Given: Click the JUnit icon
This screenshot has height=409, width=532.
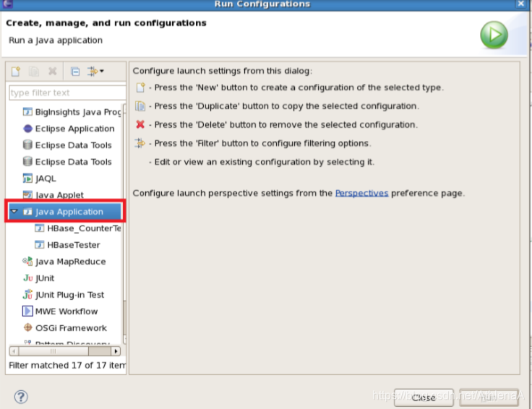Looking at the screenshot, I should [27, 278].
